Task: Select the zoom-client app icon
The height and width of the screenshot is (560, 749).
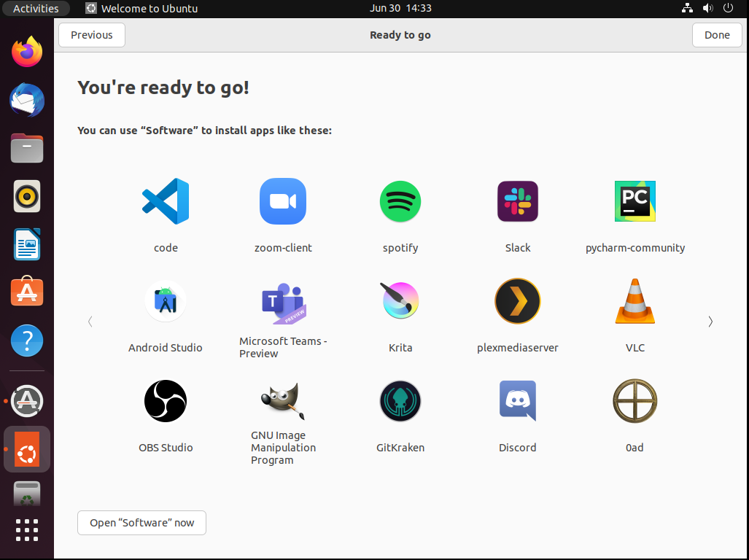Action: (283, 201)
